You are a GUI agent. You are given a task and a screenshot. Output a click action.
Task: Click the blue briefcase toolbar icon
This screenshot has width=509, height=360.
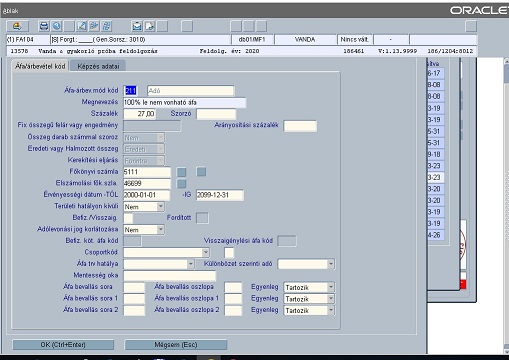pyautogui.click(x=137, y=26)
